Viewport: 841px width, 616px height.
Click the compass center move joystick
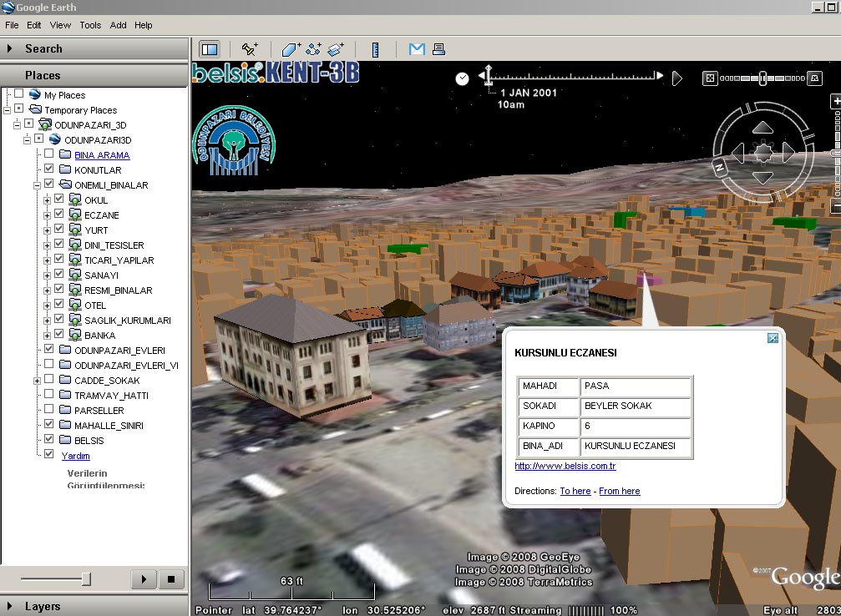[x=763, y=153]
